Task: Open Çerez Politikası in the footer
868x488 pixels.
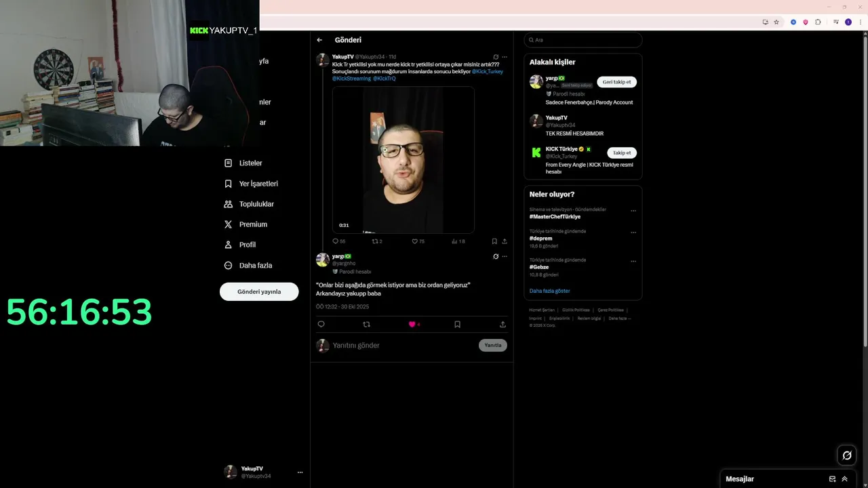Action: pyautogui.click(x=611, y=310)
